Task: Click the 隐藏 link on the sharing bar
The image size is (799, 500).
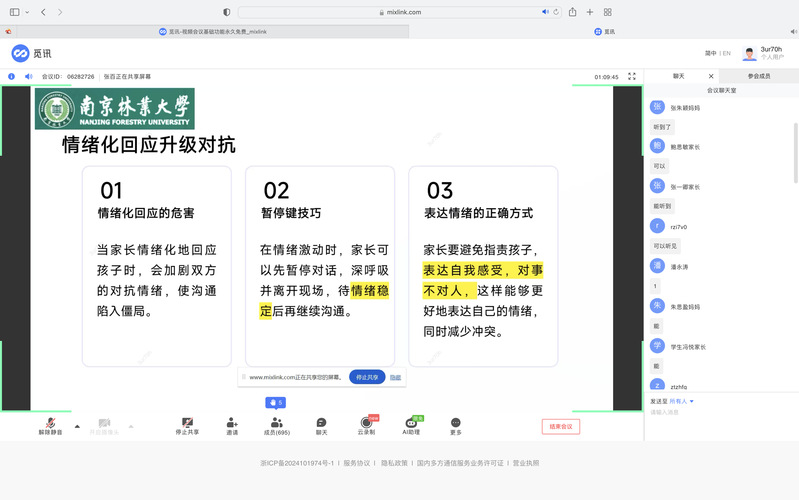Action: point(395,377)
